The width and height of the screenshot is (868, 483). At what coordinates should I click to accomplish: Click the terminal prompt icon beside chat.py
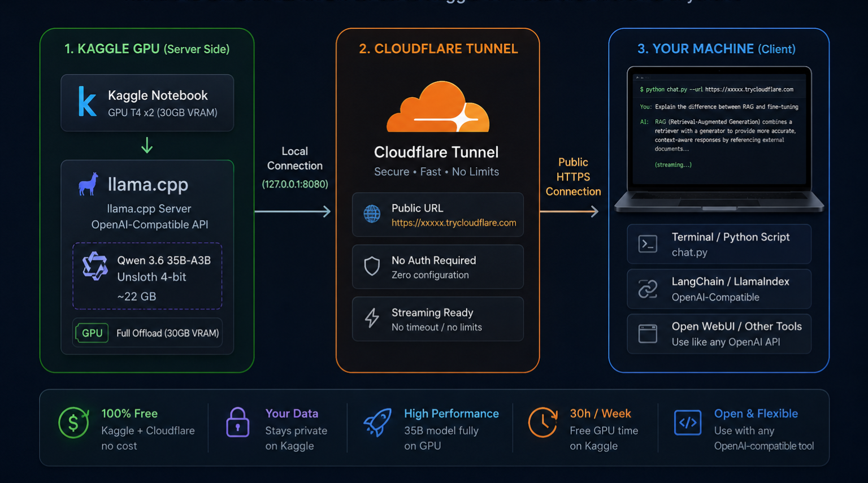(648, 244)
